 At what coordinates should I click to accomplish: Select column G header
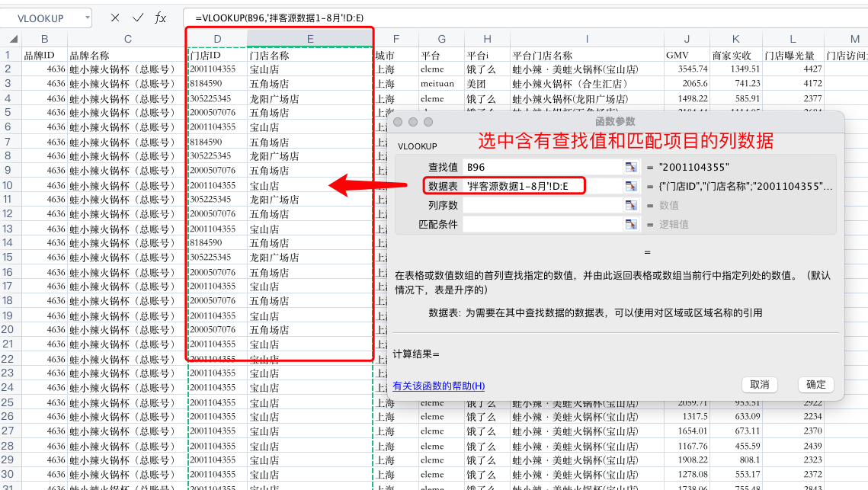441,40
